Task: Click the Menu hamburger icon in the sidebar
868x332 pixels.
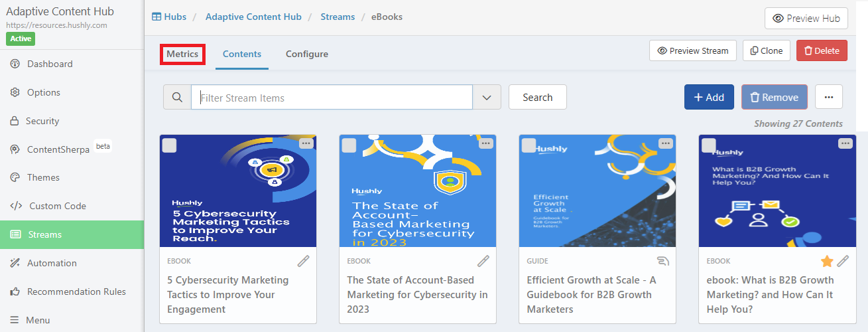Action: point(15,320)
